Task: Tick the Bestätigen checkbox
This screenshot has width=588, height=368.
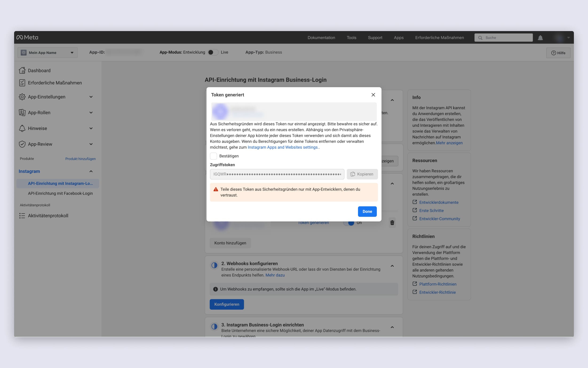Action: tap(213, 156)
